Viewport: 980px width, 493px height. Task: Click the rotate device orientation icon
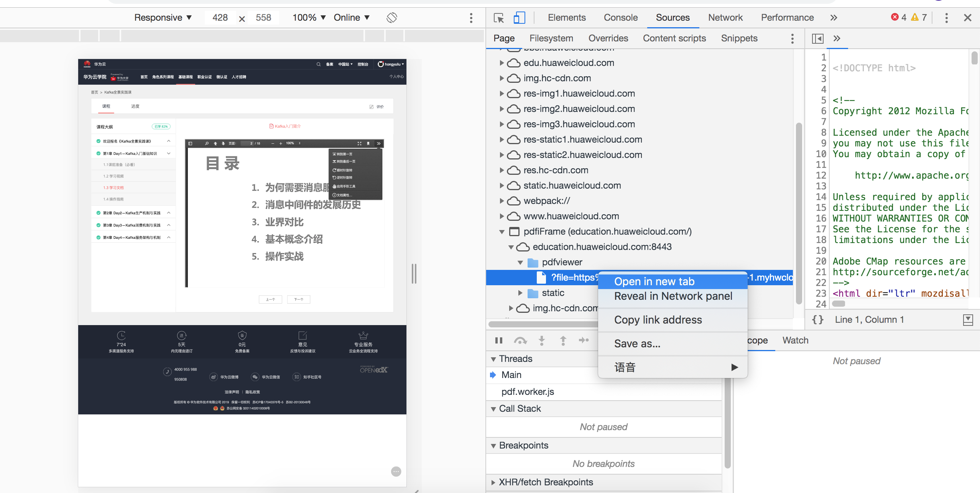coord(391,18)
